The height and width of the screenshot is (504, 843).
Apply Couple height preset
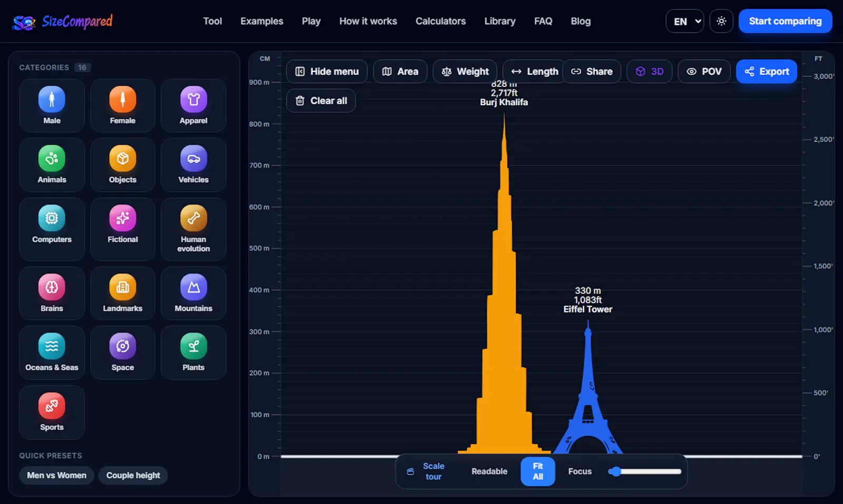click(133, 475)
